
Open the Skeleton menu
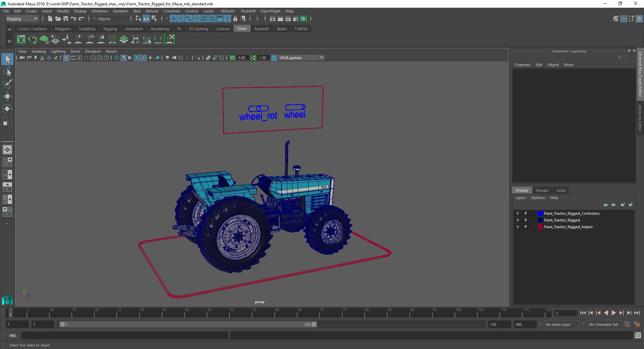120,11
